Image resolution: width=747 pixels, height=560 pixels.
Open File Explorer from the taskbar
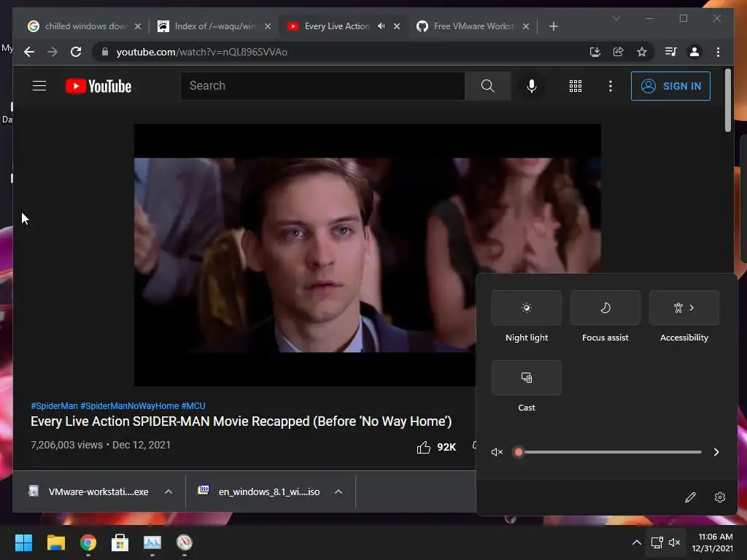coord(55,542)
